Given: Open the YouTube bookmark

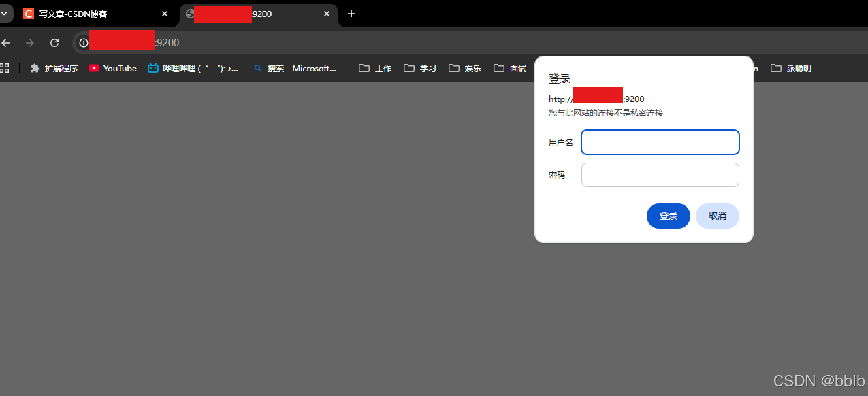Looking at the screenshot, I should (x=113, y=68).
